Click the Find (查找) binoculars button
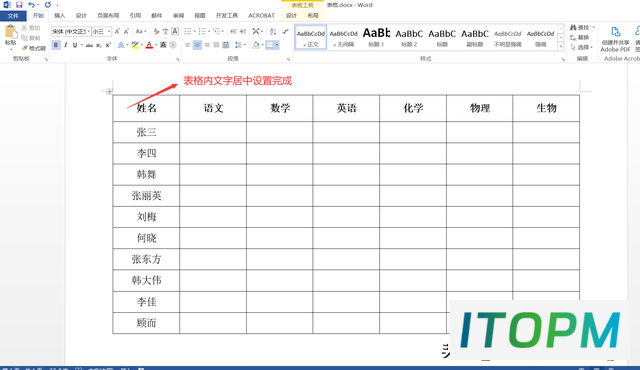 [x=580, y=27]
